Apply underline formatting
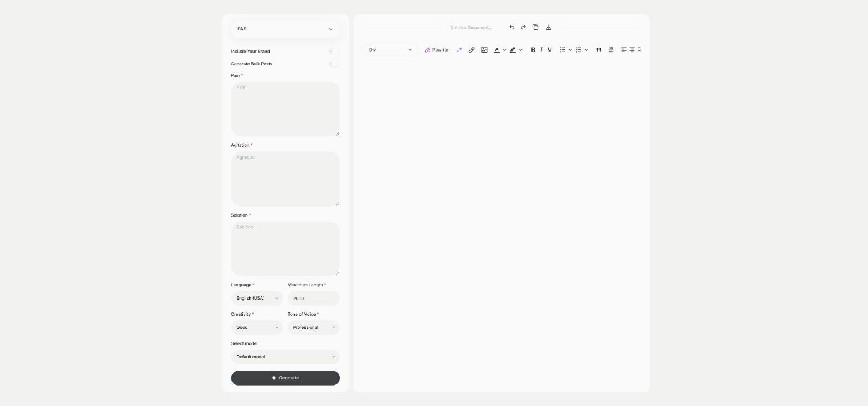The image size is (868, 406). (550, 50)
